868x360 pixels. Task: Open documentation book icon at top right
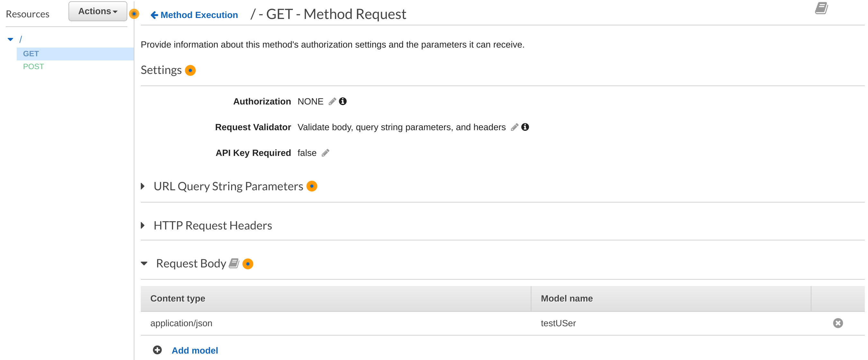[821, 8]
